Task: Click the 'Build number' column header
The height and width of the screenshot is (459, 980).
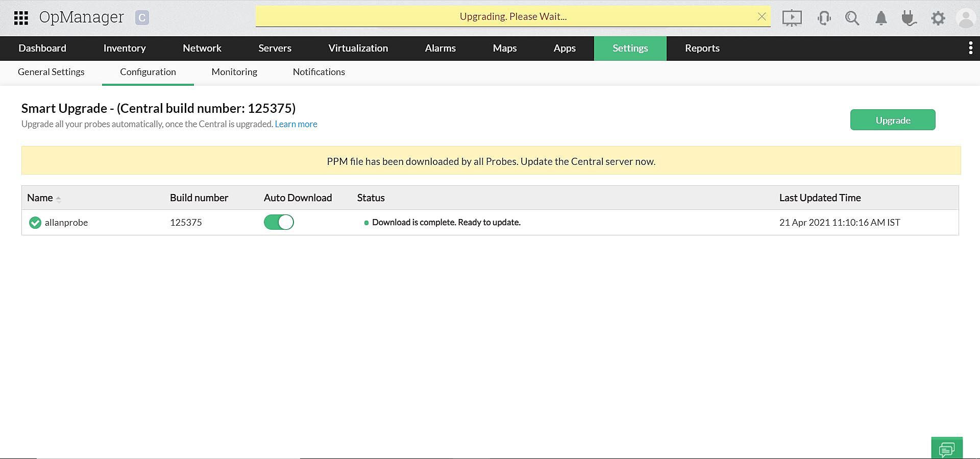Action: pyautogui.click(x=199, y=198)
